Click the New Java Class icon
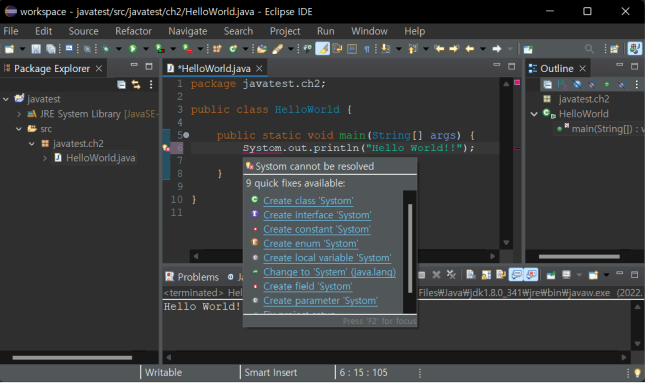Screen dimensions: 645x383 tap(233, 49)
